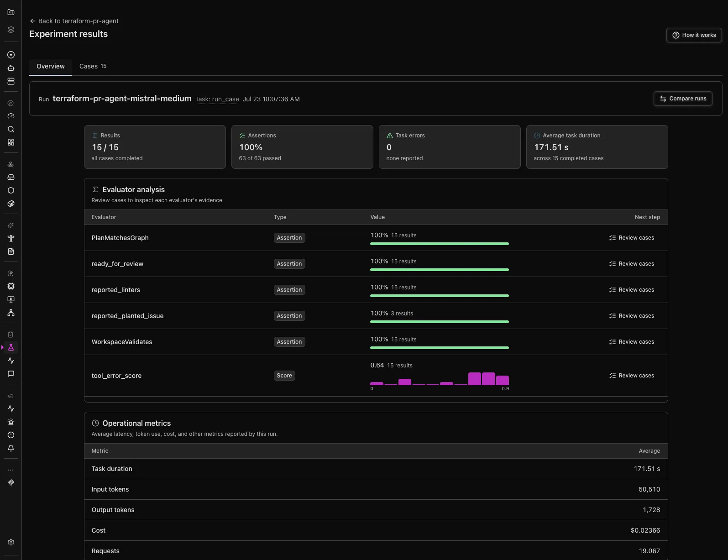Open the exclamation badge sidebar icon
The image size is (728, 560).
click(11, 435)
